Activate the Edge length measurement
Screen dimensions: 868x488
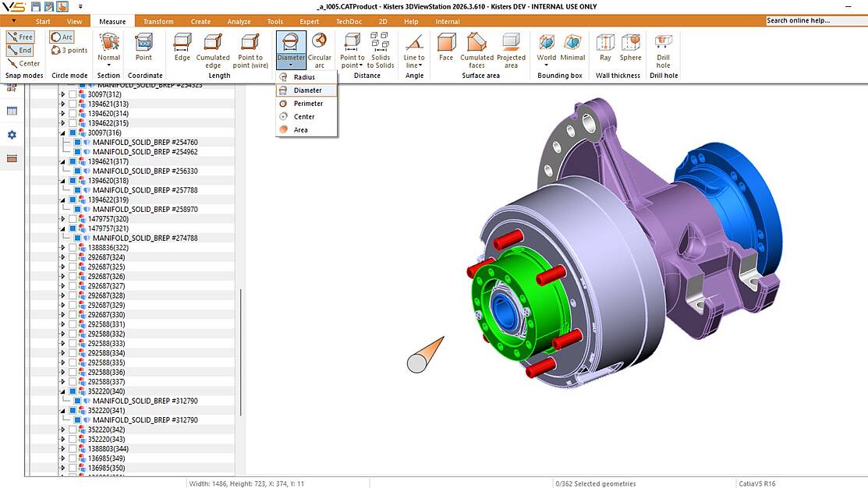(182, 47)
